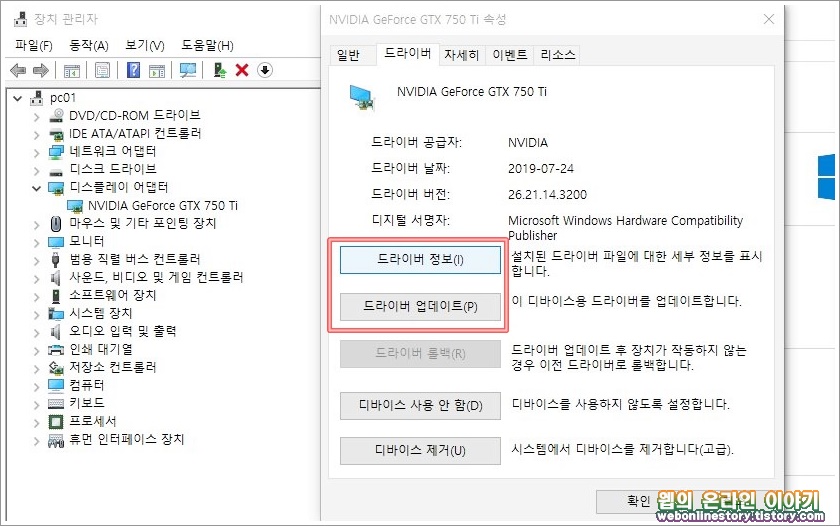Click the show/hide console tree icon
This screenshot has height=526, width=840.
[x=72, y=70]
